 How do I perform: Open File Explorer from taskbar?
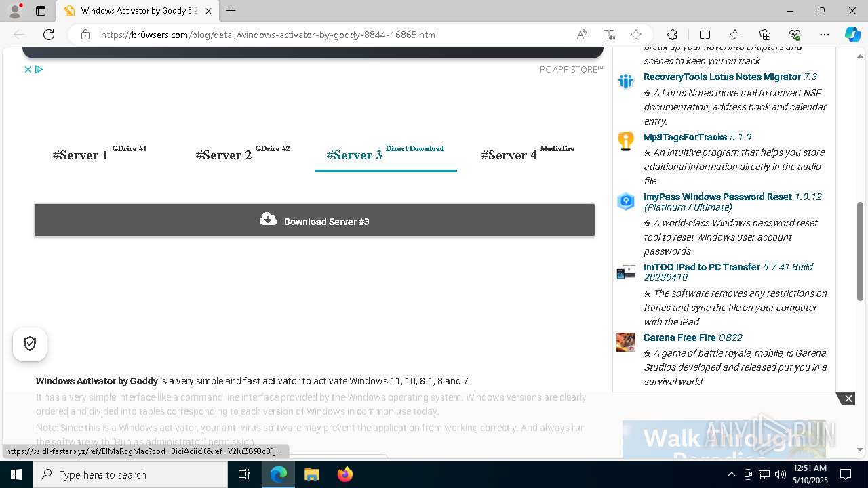311,474
